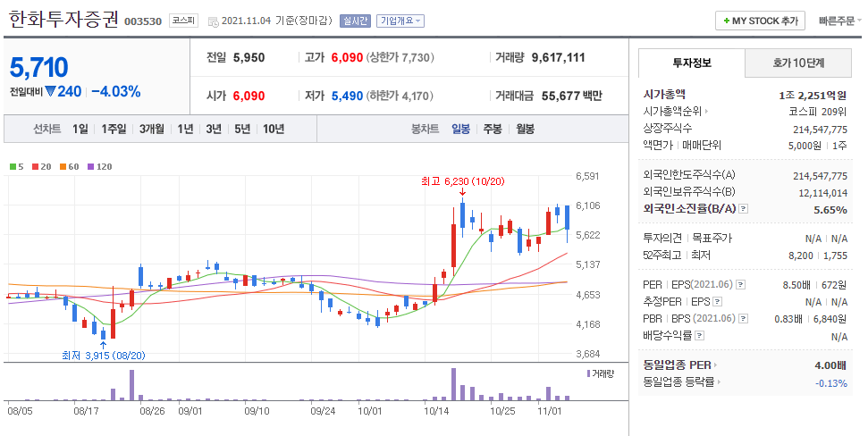Click the 6,591 price axis label
The height and width of the screenshot is (436, 868).
[587, 177]
